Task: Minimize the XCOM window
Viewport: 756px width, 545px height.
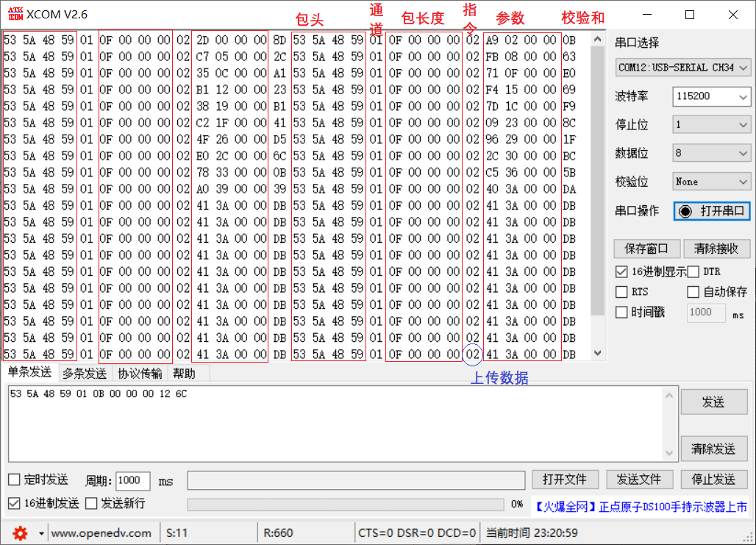Action: pos(647,15)
